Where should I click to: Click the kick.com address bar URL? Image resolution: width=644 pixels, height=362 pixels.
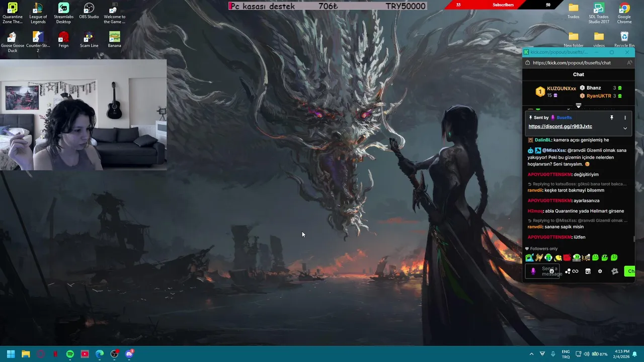(572, 63)
